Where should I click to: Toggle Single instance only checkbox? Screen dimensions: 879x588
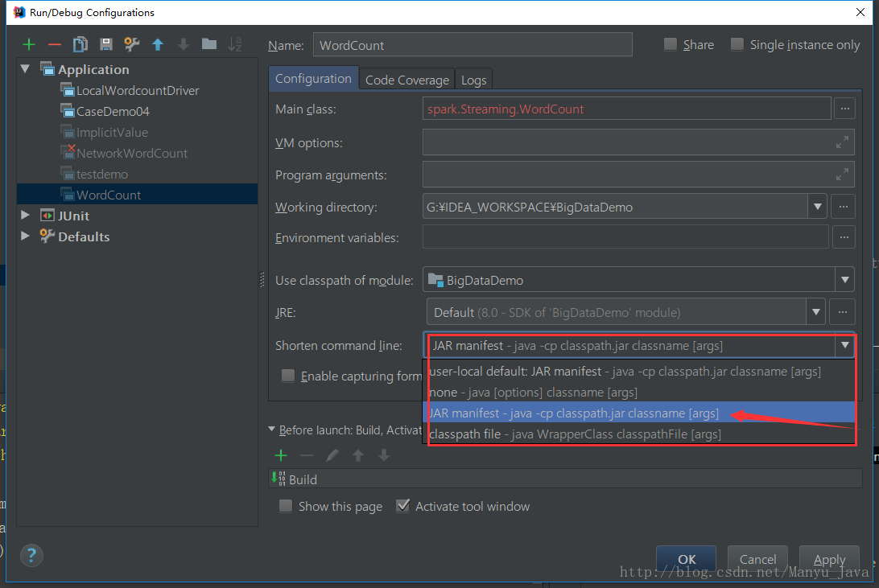point(737,44)
